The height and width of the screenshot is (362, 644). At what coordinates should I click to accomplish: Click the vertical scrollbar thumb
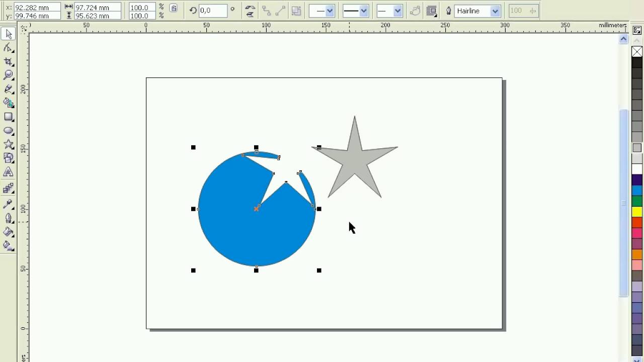point(624,202)
